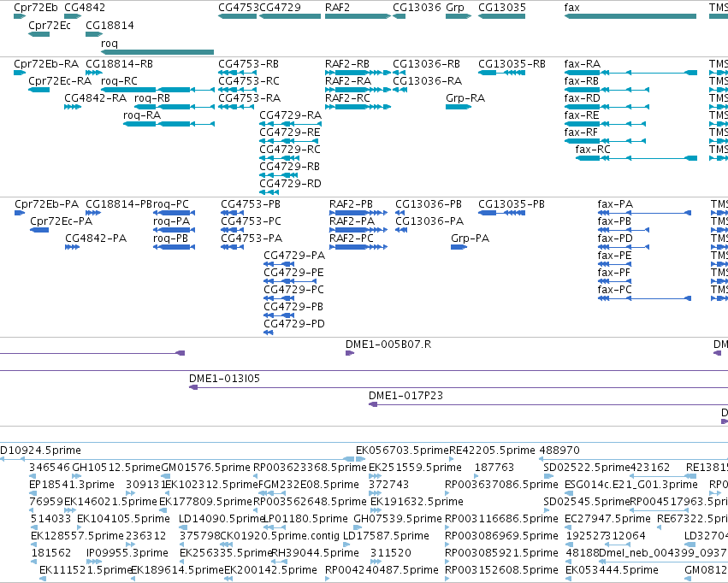Open protein label roq-PC
The width and height of the screenshot is (728, 583).
pyautogui.click(x=171, y=204)
